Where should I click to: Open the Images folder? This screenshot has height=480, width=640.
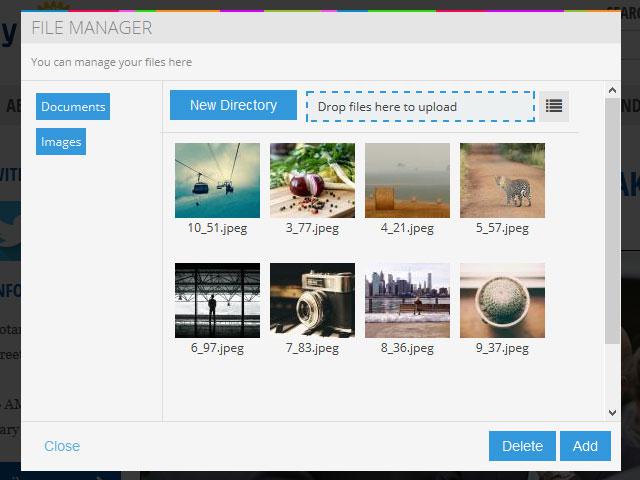tap(61, 142)
